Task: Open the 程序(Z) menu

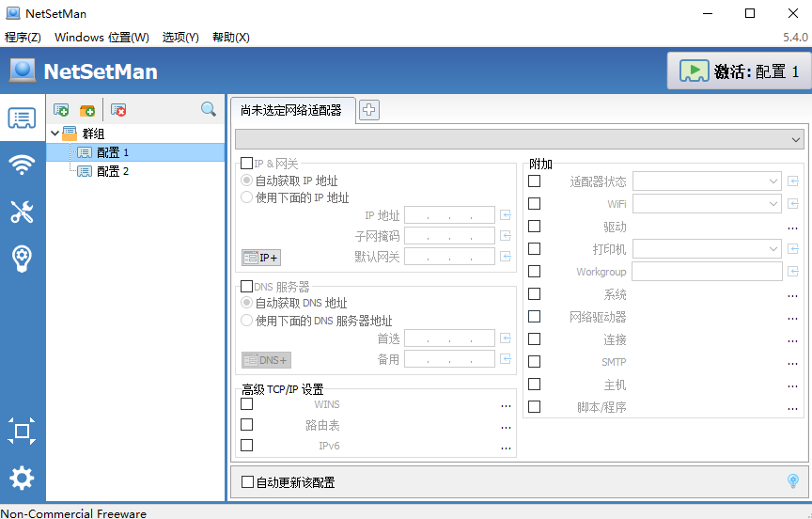Action: [23, 38]
